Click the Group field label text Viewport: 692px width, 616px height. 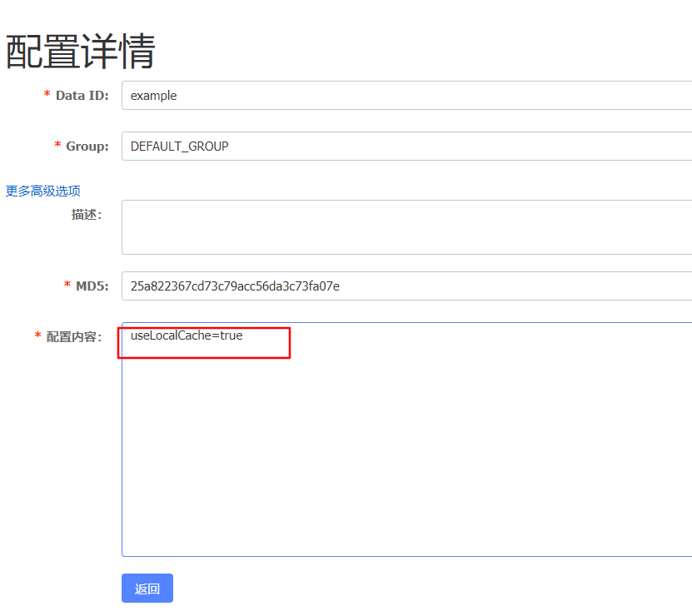tap(86, 146)
